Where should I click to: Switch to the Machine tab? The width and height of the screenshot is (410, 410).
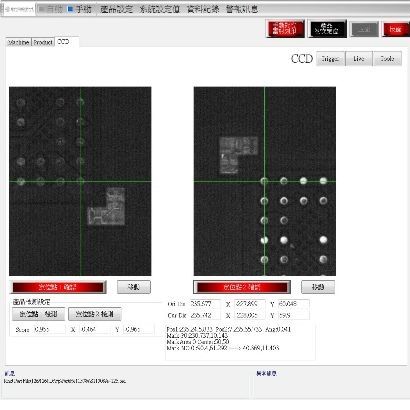[x=19, y=42]
